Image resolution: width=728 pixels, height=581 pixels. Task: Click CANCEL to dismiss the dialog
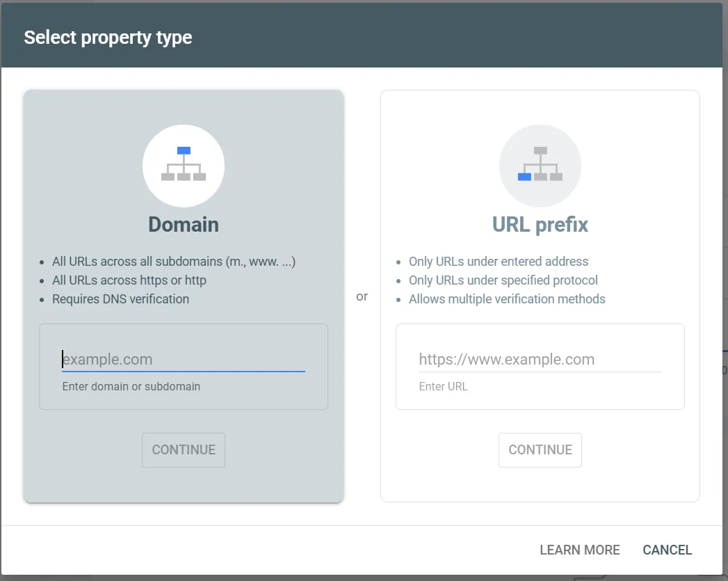pos(666,550)
